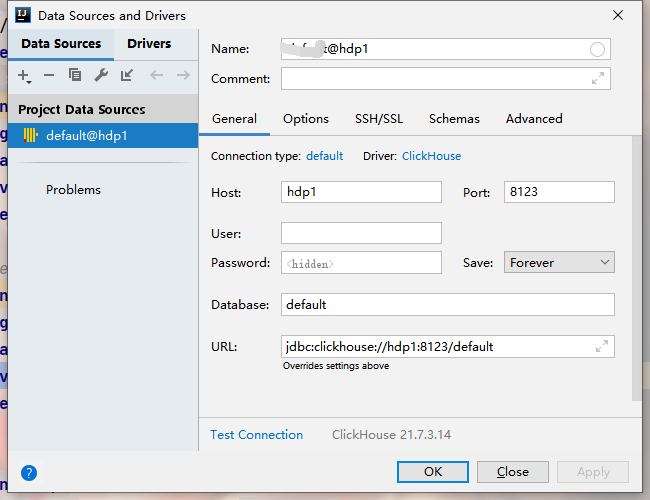Switch to the Drivers tab
The height and width of the screenshot is (500, 650).
(x=149, y=44)
